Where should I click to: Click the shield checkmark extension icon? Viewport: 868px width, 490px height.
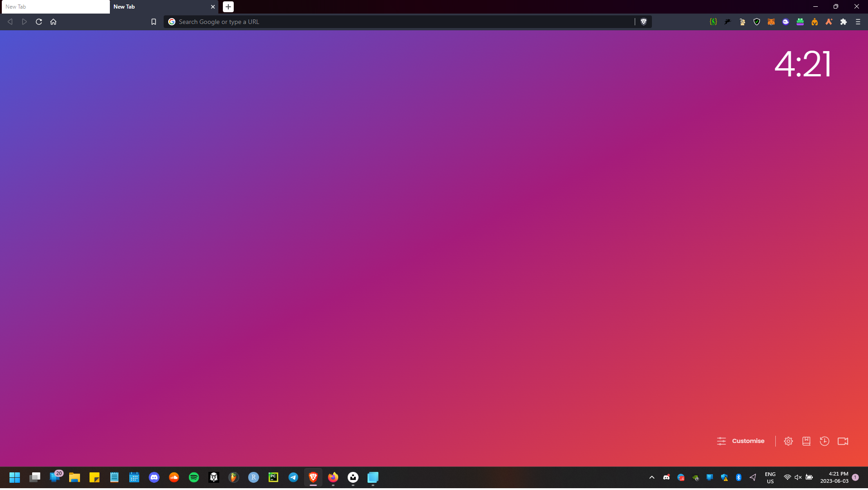point(756,22)
